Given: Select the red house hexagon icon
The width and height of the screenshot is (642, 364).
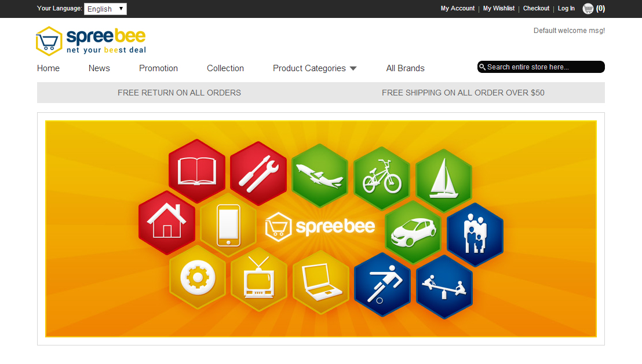Looking at the screenshot, I should [167, 222].
